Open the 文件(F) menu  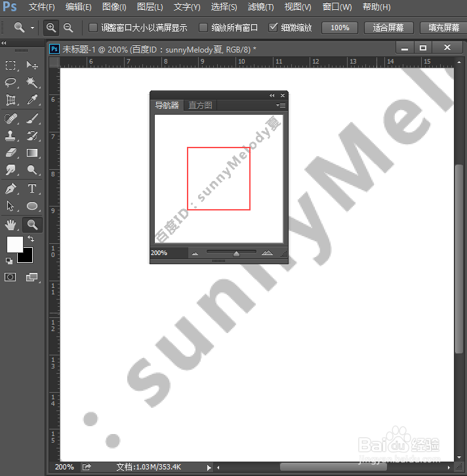(x=42, y=7)
